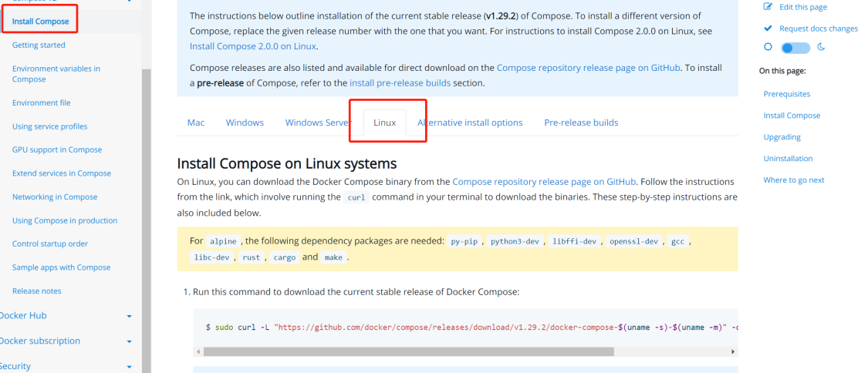Click the sidebar vertical scrollbar

tap(146, 221)
